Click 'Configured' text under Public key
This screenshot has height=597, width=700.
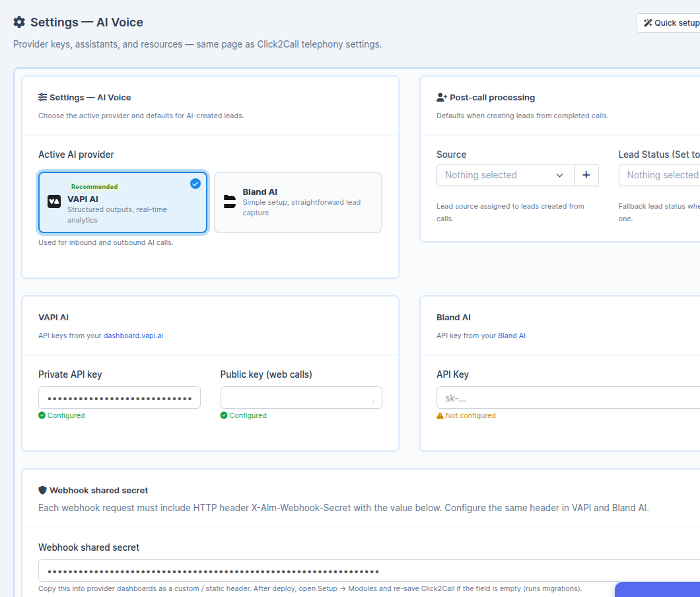pyautogui.click(x=248, y=415)
